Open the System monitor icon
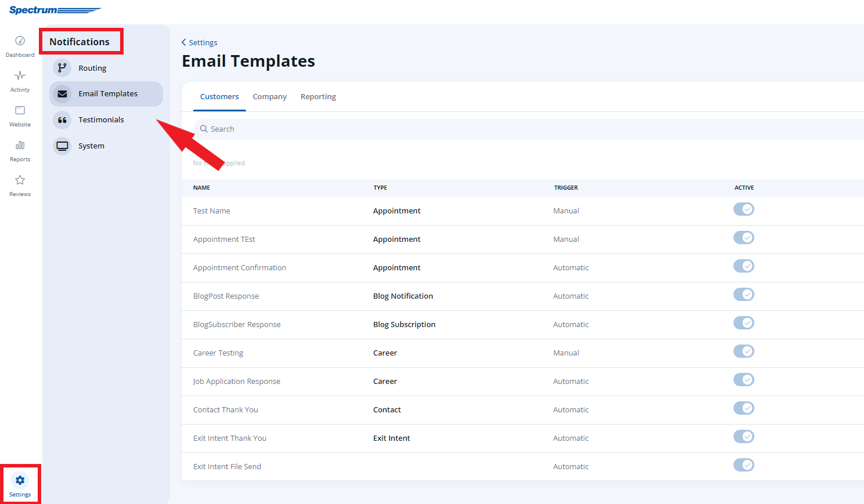The height and width of the screenshot is (504, 864). pyautogui.click(x=62, y=146)
